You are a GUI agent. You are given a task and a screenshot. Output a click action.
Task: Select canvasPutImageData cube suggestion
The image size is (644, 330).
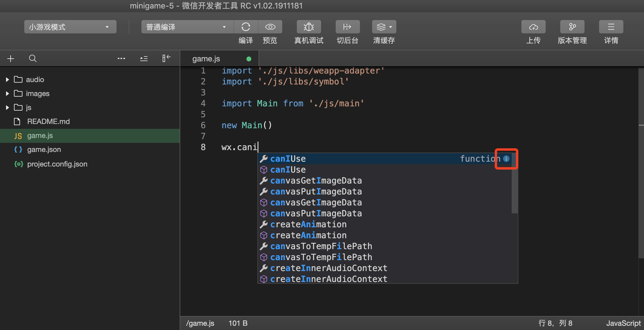(x=385, y=213)
